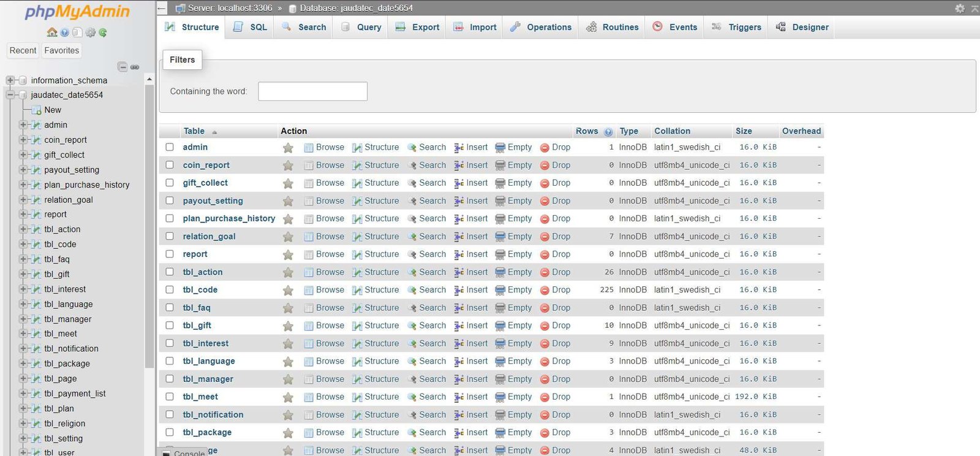Screen dimensions: 980x456
Task: Click the 'Containing the word' filter field
Action: pos(312,91)
